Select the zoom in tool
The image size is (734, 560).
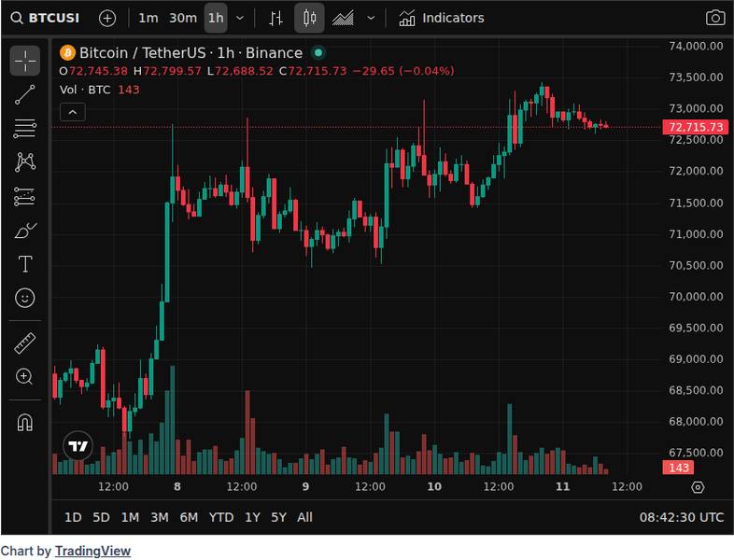[x=25, y=377]
